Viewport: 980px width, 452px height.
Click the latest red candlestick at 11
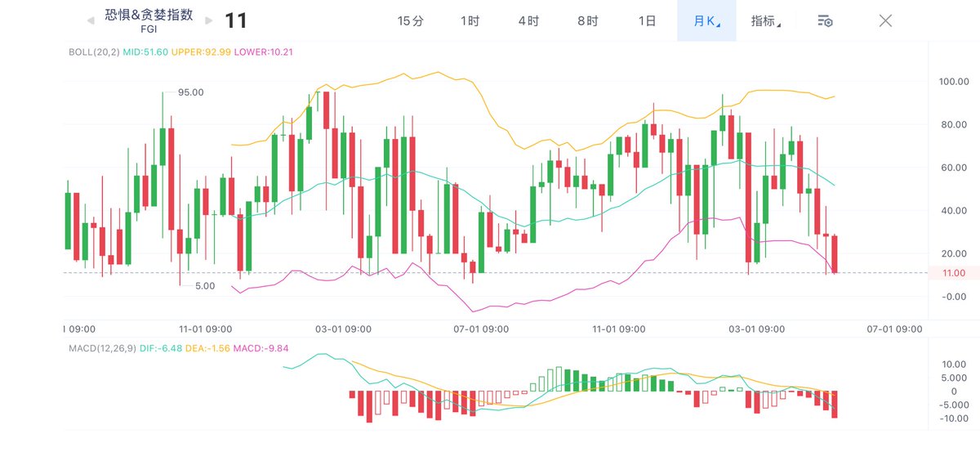(x=835, y=253)
